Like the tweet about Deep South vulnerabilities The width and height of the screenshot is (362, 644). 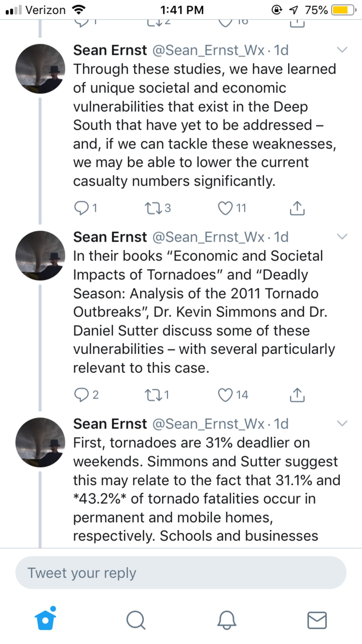pos(225,208)
